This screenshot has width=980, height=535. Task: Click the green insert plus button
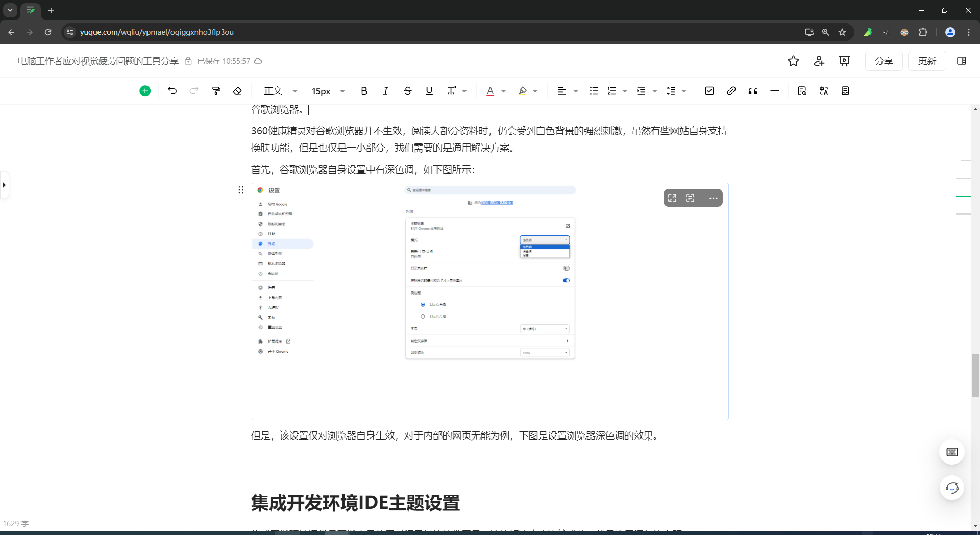point(145,91)
